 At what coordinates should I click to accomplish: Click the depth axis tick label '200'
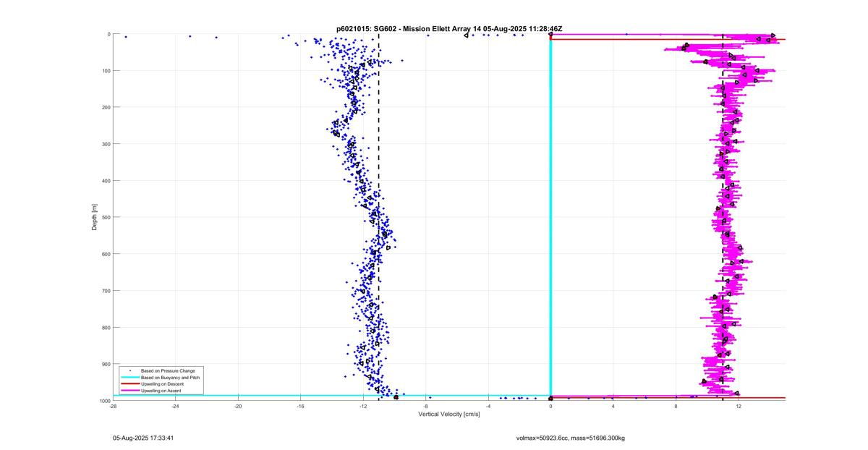click(x=106, y=107)
